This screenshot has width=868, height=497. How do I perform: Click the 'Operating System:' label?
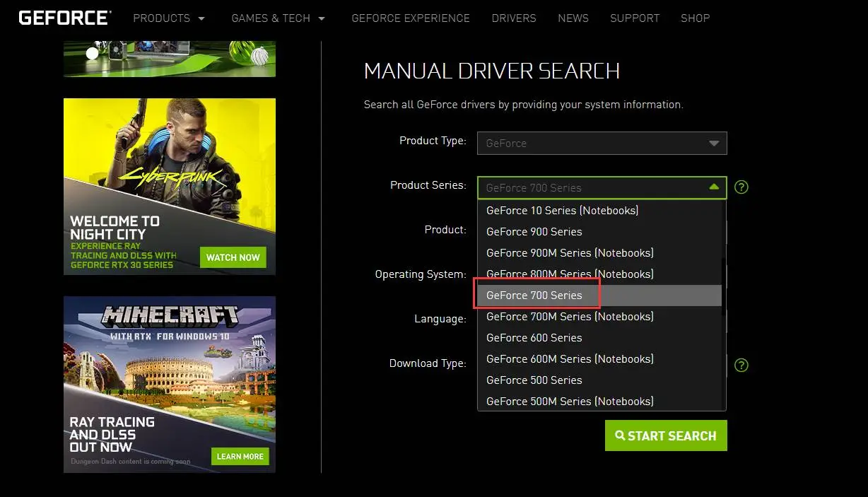pyautogui.click(x=421, y=274)
